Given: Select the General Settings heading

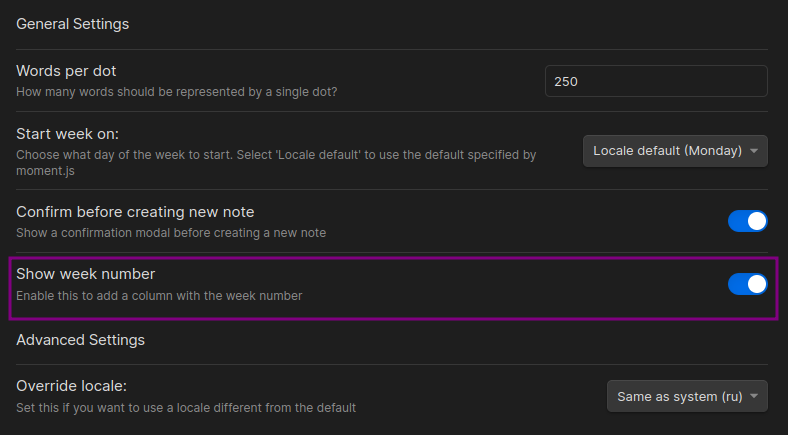Looking at the screenshot, I should [72, 24].
